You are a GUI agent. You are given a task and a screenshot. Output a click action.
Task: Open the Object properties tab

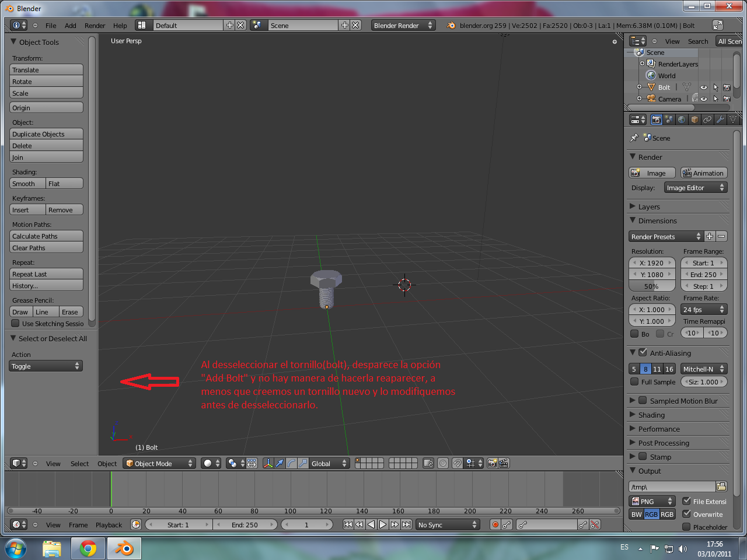(694, 120)
